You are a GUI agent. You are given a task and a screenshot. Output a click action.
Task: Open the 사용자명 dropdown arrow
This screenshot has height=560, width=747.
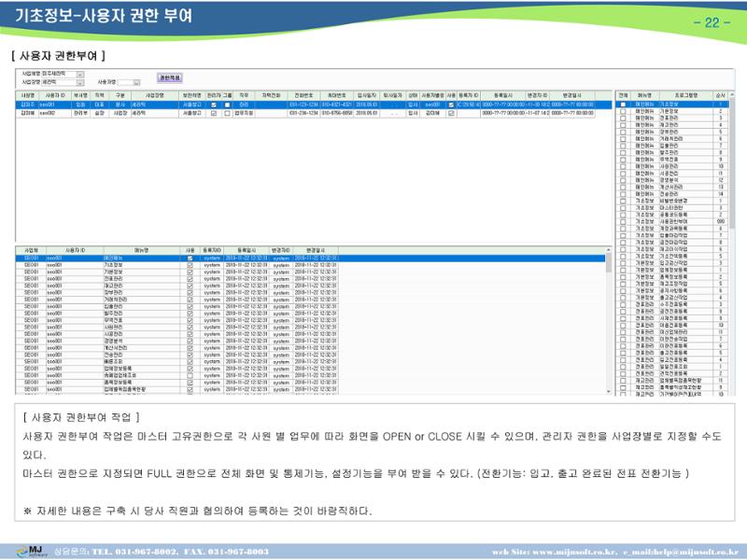point(136,82)
